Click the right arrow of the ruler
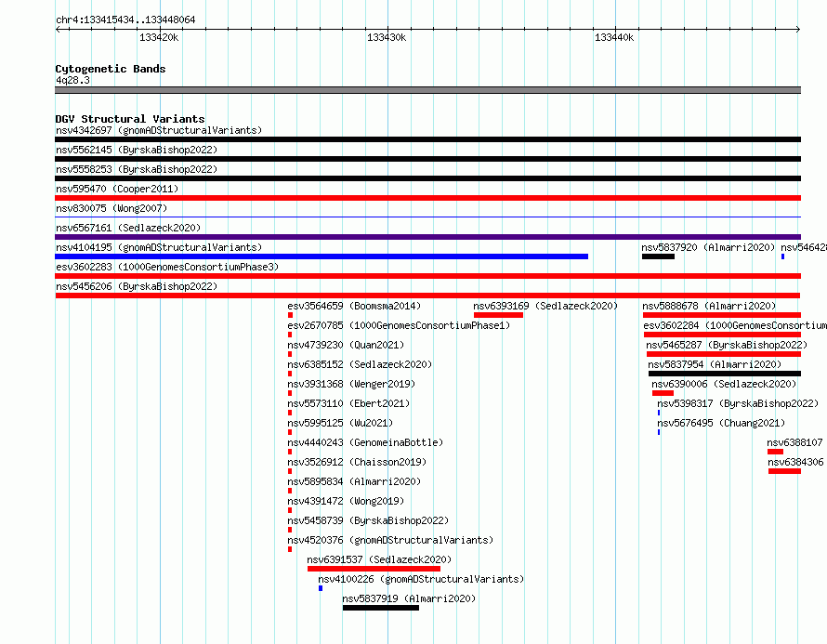 coord(798,29)
